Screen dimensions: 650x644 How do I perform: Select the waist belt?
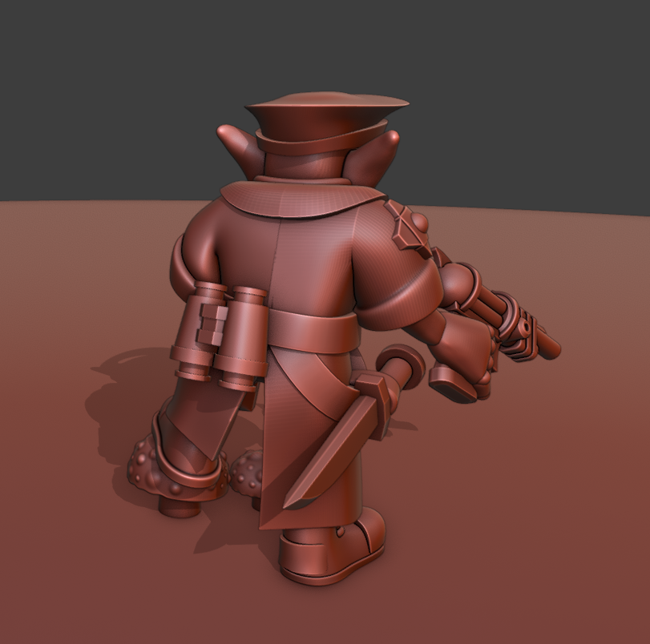pos(317,330)
